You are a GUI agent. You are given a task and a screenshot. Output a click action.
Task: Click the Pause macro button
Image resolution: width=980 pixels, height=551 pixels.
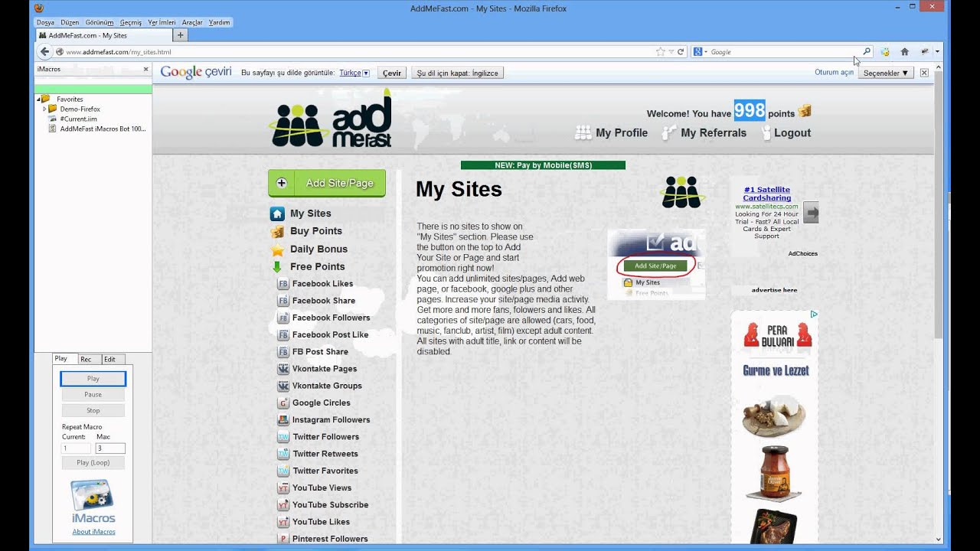(x=93, y=394)
